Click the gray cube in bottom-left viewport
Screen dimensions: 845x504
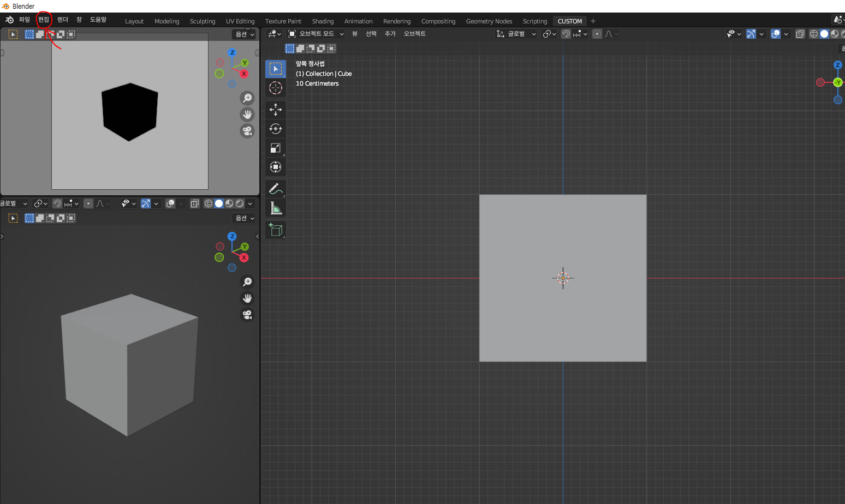(129, 365)
